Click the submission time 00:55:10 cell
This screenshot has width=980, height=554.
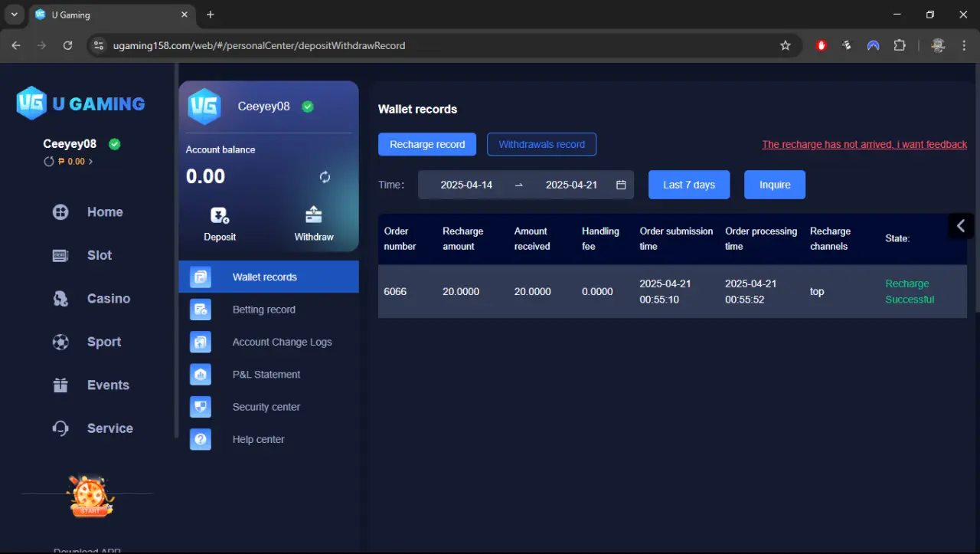(x=665, y=291)
